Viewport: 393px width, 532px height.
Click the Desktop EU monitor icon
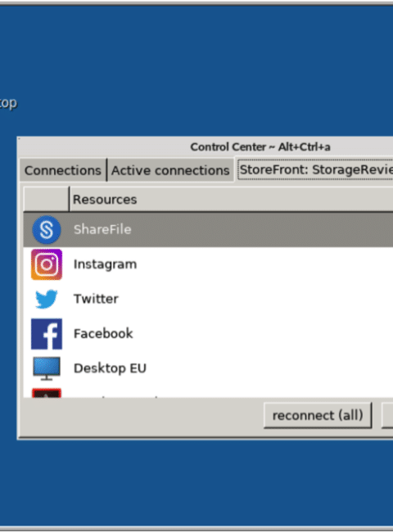pos(47,368)
